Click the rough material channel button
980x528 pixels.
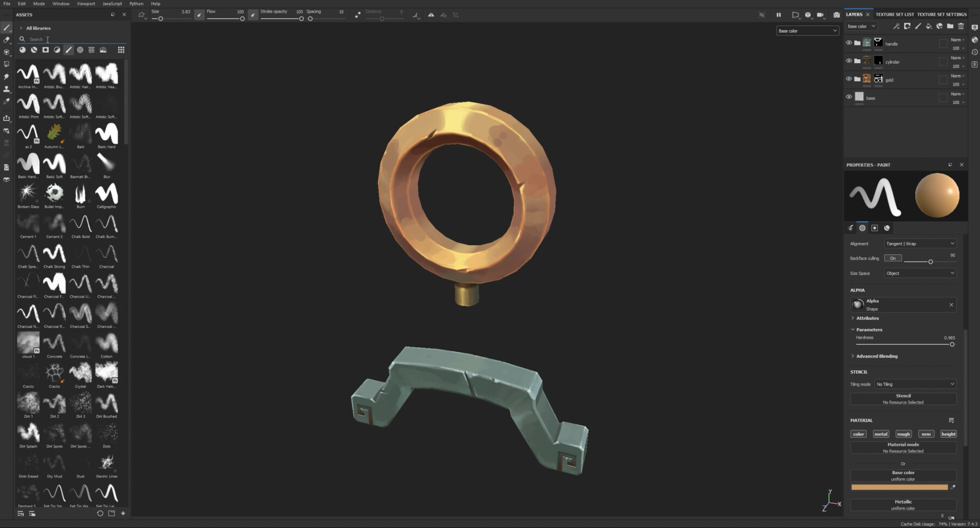(903, 434)
